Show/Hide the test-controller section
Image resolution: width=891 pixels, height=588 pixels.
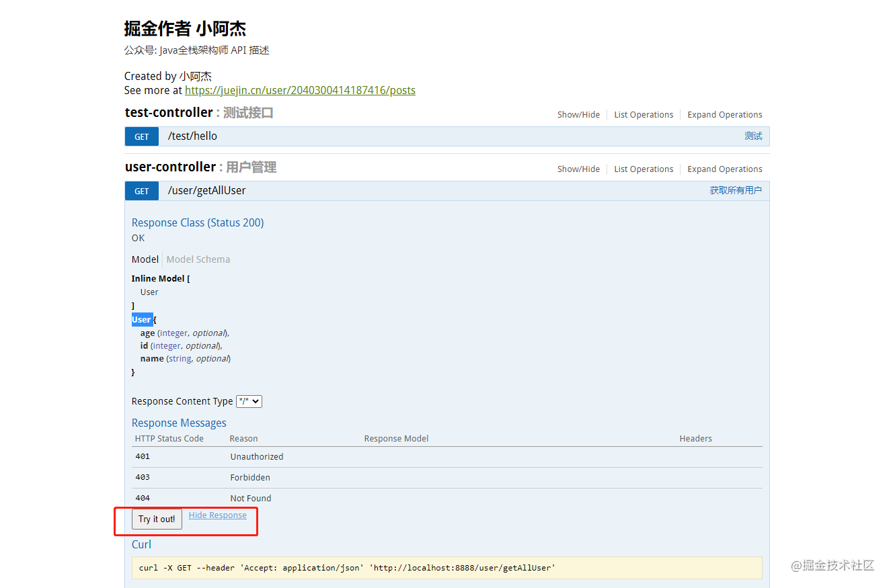578,114
